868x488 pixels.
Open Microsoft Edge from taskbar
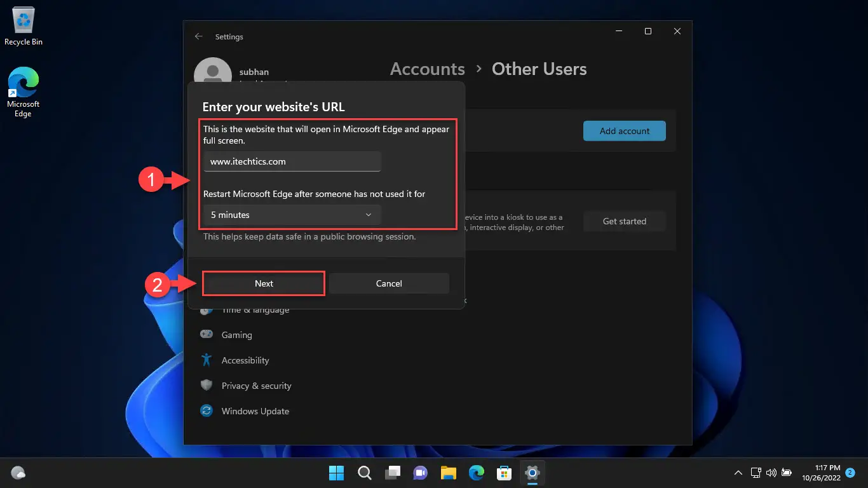477,472
